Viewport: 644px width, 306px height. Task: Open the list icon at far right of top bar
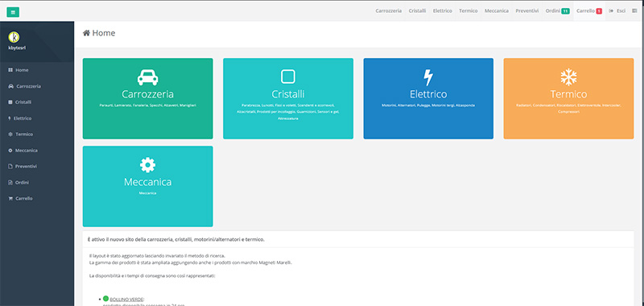(x=634, y=10)
